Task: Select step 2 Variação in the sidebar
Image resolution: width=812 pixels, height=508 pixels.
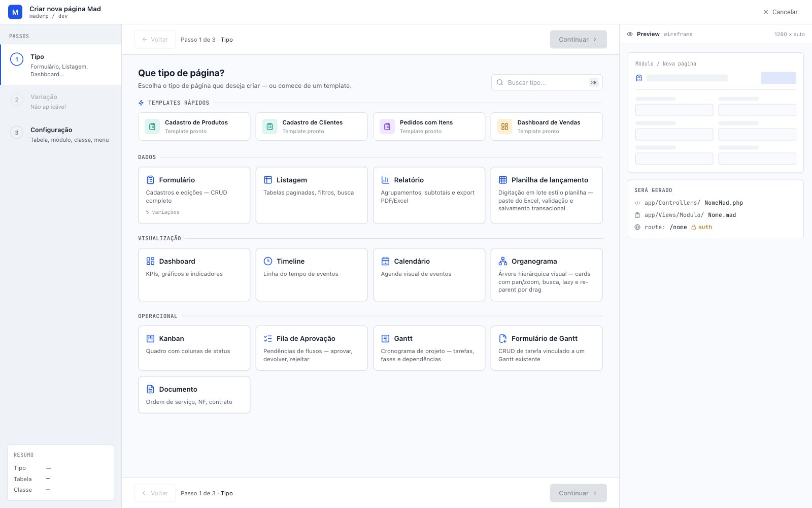Action: 61,102
